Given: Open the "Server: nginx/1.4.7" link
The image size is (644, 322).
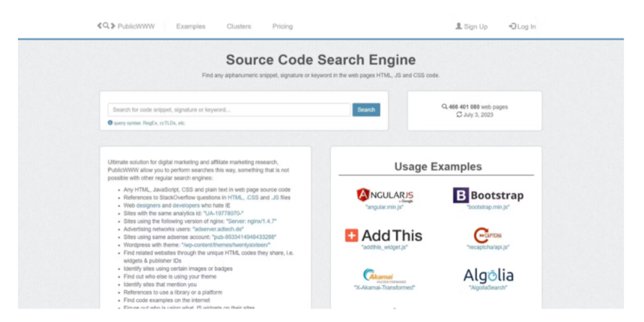Looking at the screenshot, I should pyautogui.click(x=251, y=221).
